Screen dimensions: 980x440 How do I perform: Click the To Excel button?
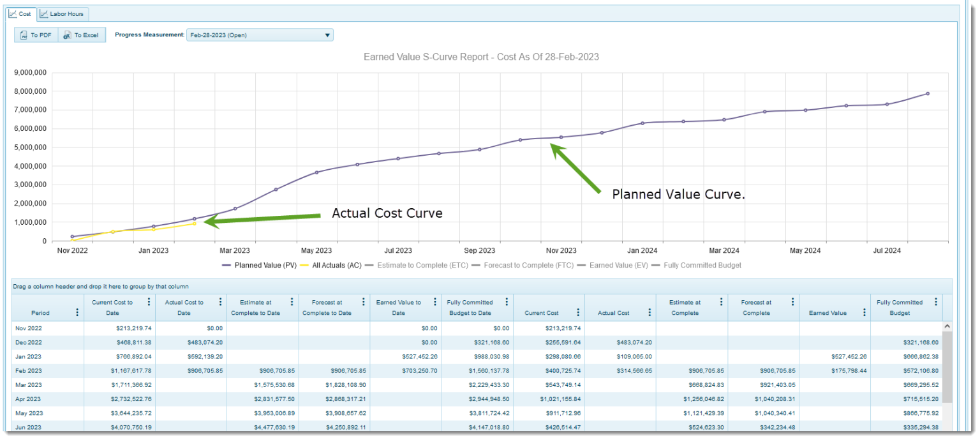tap(81, 35)
